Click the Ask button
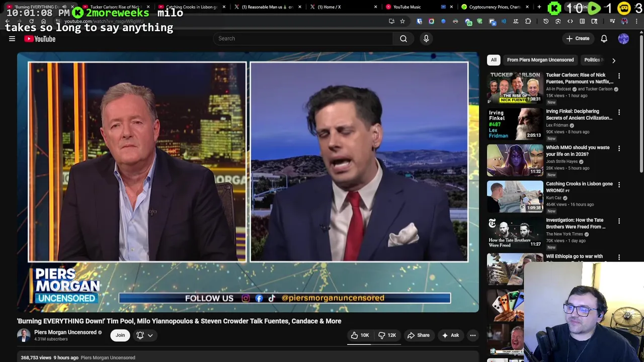 [x=450, y=335]
